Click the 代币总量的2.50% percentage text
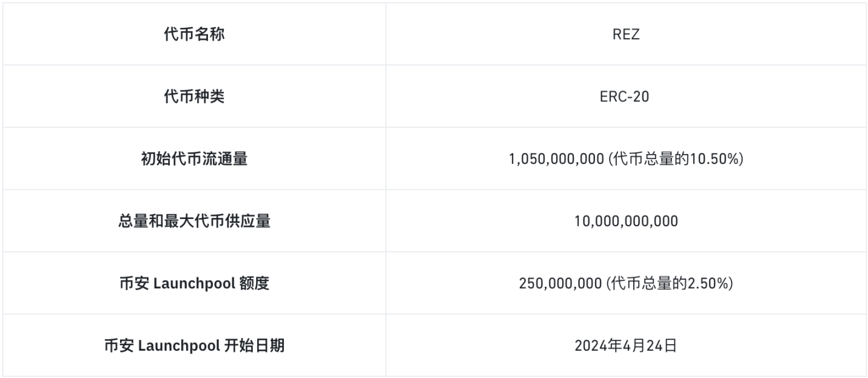Image resolution: width=868 pixels, height=378 pixels. [x=670, y=284]
